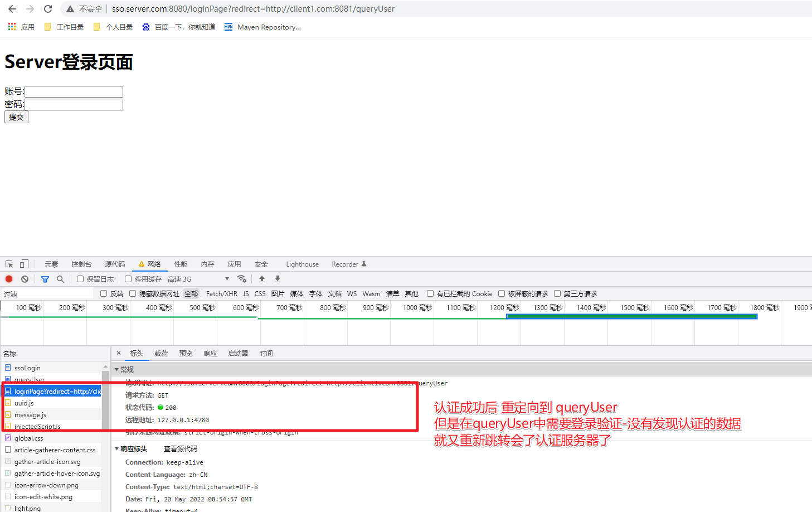Check the 被屏蔽的请求 checkbox

point(502,293)
